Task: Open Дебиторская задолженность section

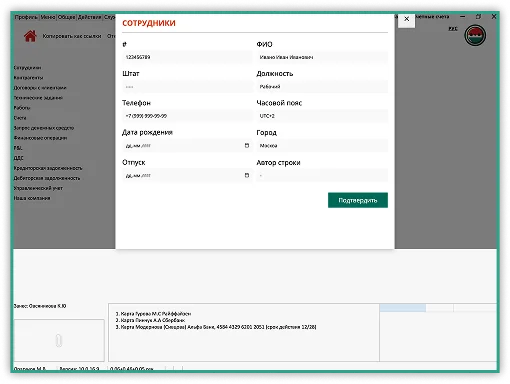Action: coord(47,178)
